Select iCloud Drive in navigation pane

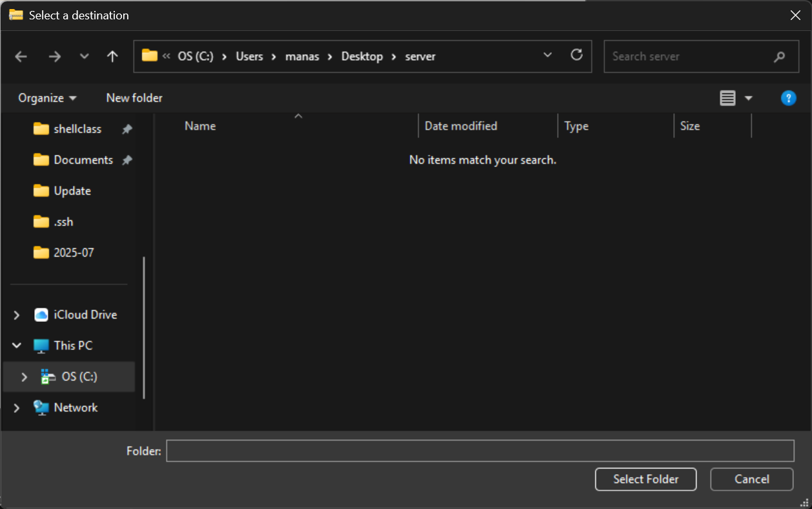85,315
